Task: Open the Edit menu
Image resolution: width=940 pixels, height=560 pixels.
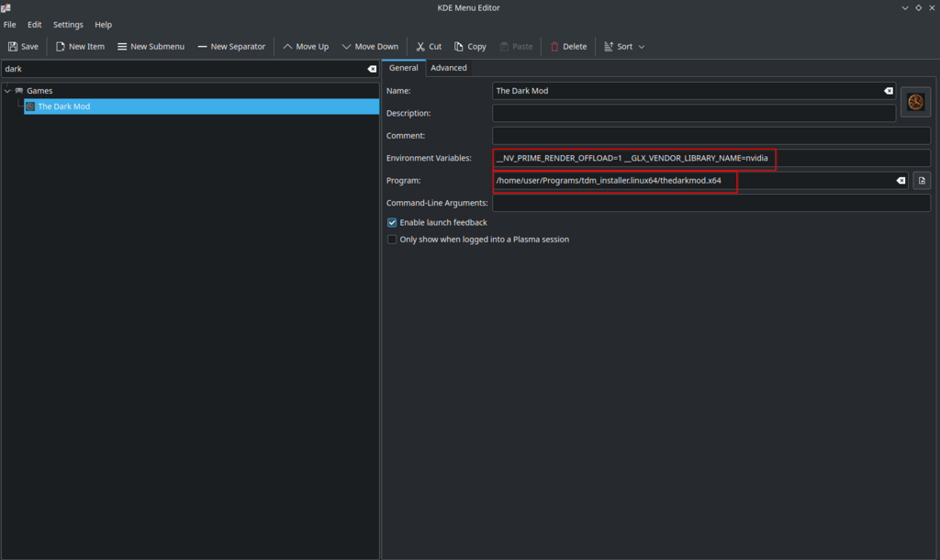Action: tap(34, 25)
